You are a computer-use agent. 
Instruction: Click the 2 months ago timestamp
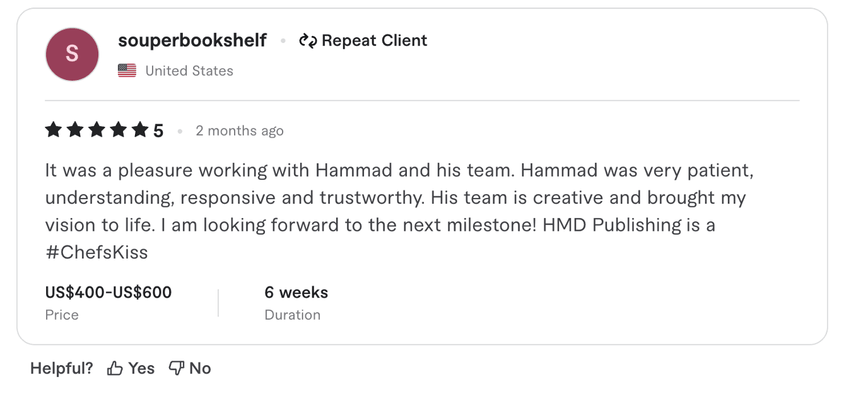240,131
